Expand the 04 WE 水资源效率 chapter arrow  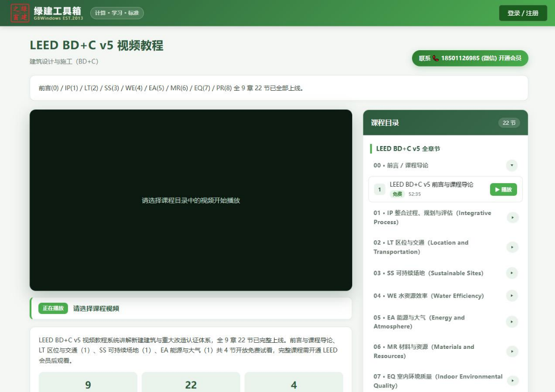pyautogui.click(x=512, y=296)
